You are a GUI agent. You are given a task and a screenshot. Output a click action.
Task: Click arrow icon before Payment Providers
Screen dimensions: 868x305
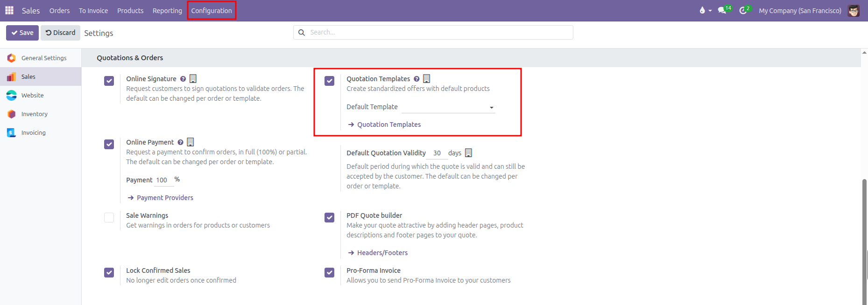tap(131, 198)
